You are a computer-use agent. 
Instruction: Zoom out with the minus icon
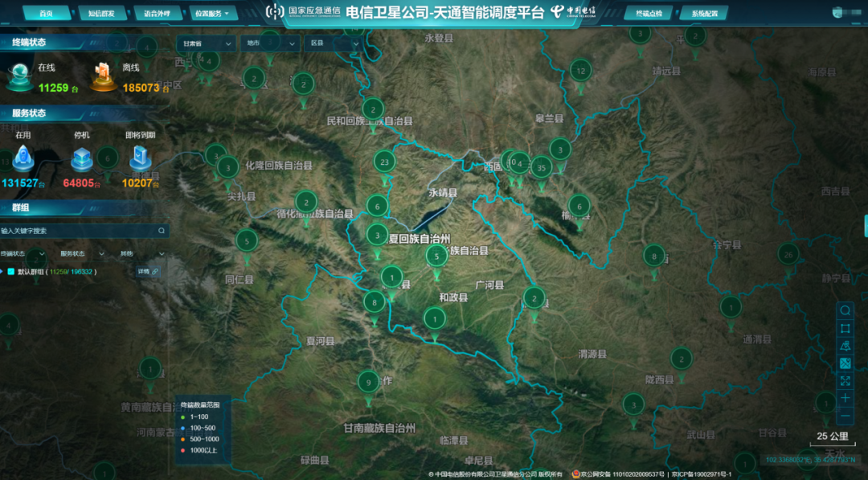[x=845, y=416]
